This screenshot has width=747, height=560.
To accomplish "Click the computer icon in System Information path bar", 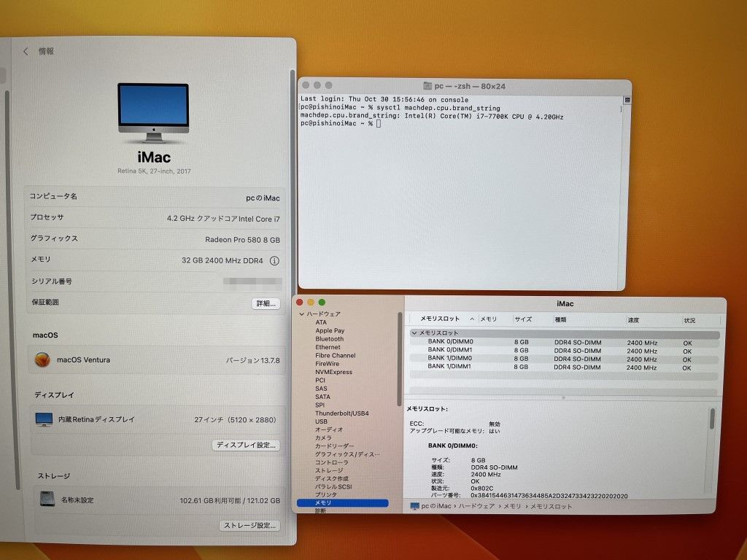I will pos(414,506).
